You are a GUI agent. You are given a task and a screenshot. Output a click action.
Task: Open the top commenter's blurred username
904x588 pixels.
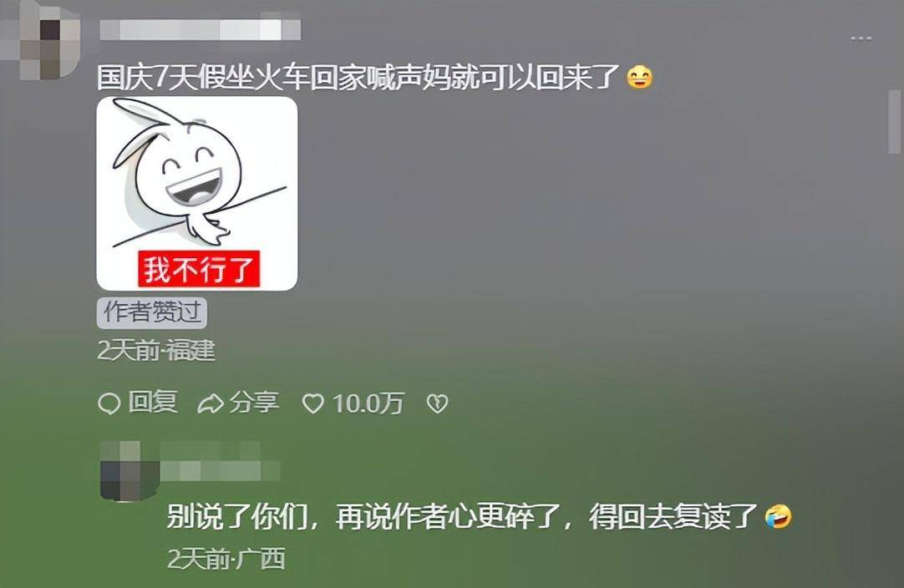(200, 30)
